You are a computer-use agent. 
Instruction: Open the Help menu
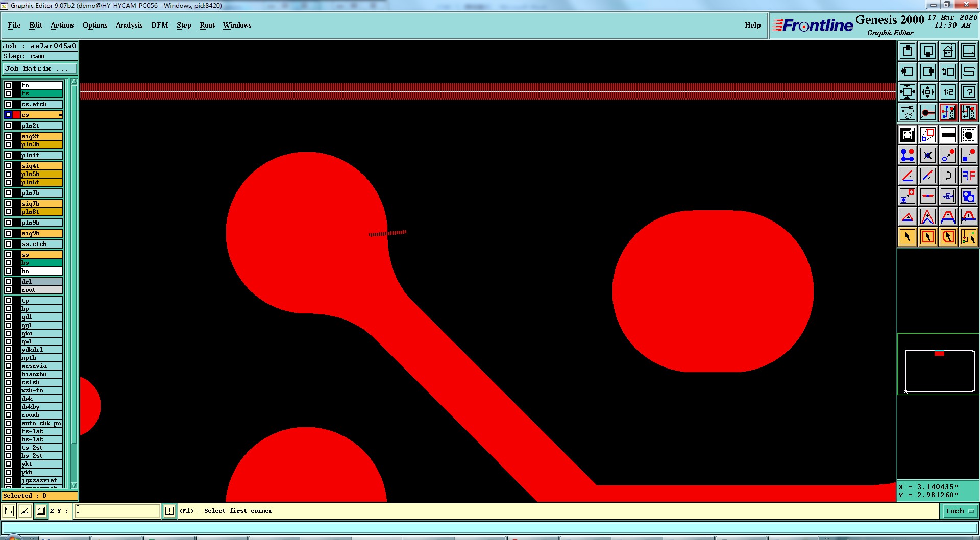coord(752,25)
